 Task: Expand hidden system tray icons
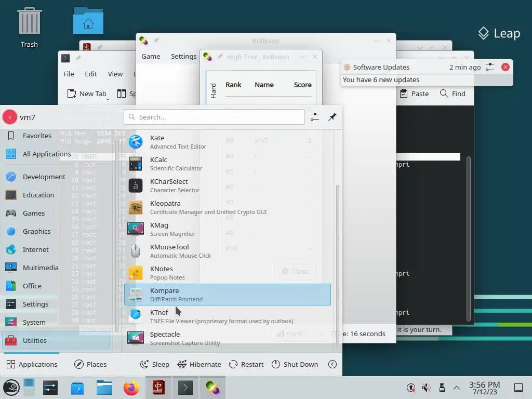pos(457,388)
